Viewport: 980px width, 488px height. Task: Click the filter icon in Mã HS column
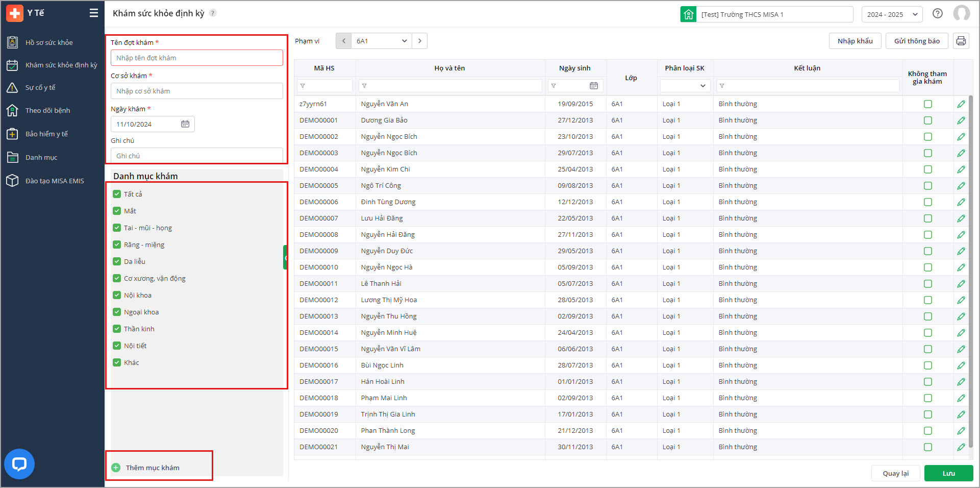[303, 86]
